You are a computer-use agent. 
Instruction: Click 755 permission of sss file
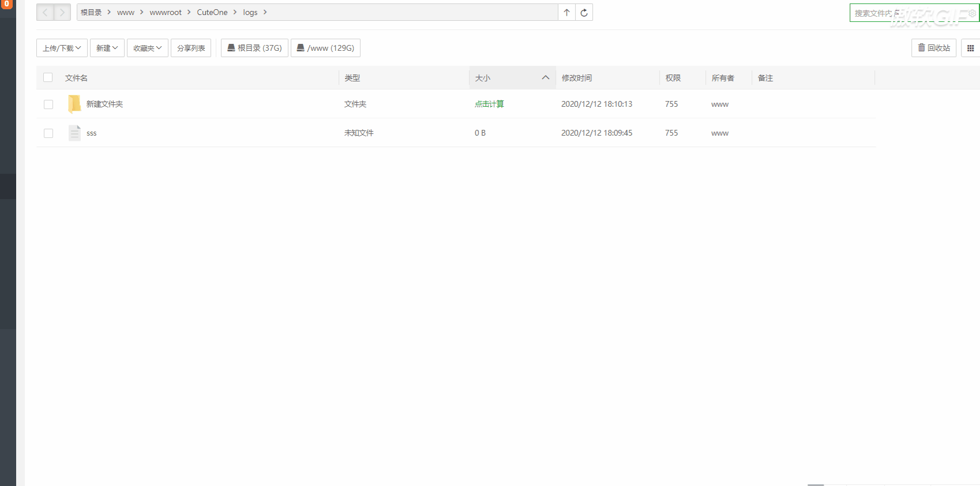coord(671,133)
